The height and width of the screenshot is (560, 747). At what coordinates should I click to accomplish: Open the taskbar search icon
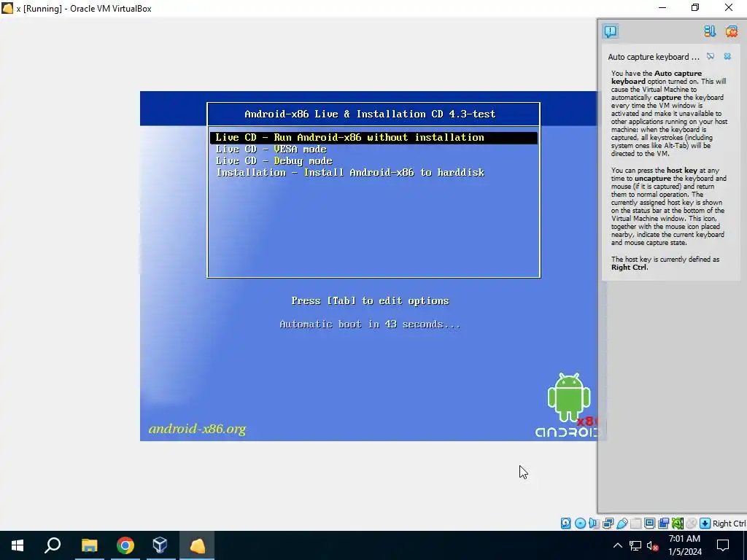(x=53, y=545)
